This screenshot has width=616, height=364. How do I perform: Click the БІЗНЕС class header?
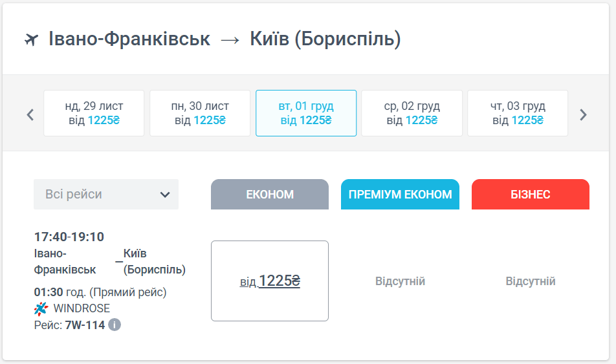(x=531, y=195)
